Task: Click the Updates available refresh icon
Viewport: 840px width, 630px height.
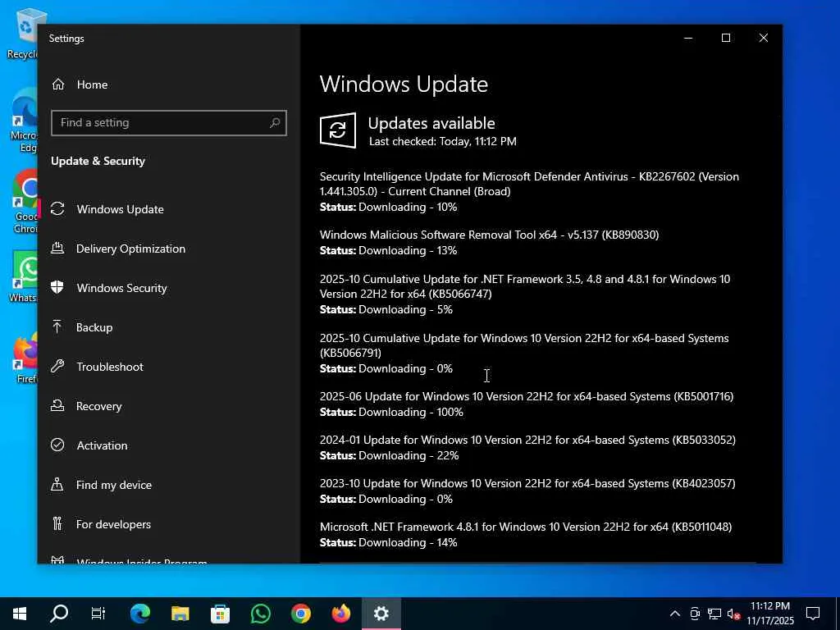Action: coord(337,130)
